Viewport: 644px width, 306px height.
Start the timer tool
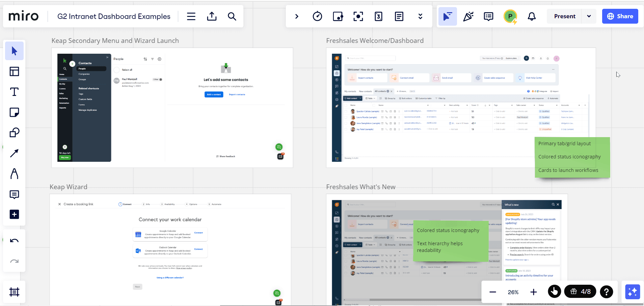317,16
